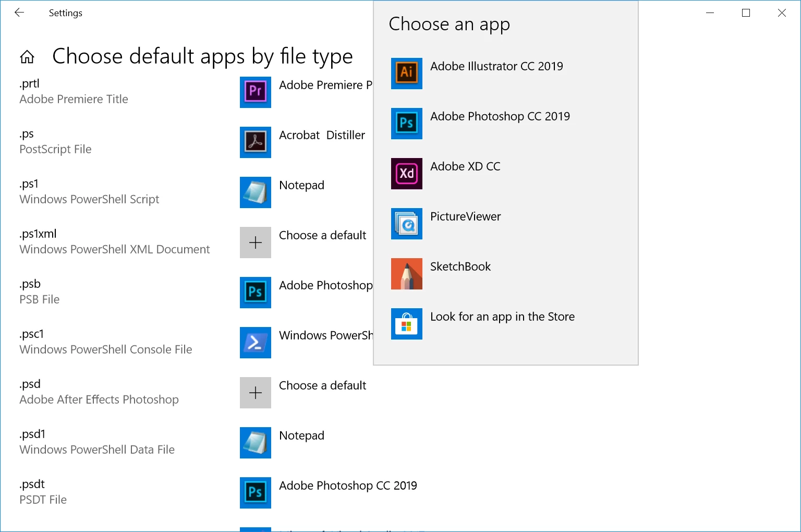Click Adobe Premiere P default app label
The image size is (801, 532).
(326, 85)
